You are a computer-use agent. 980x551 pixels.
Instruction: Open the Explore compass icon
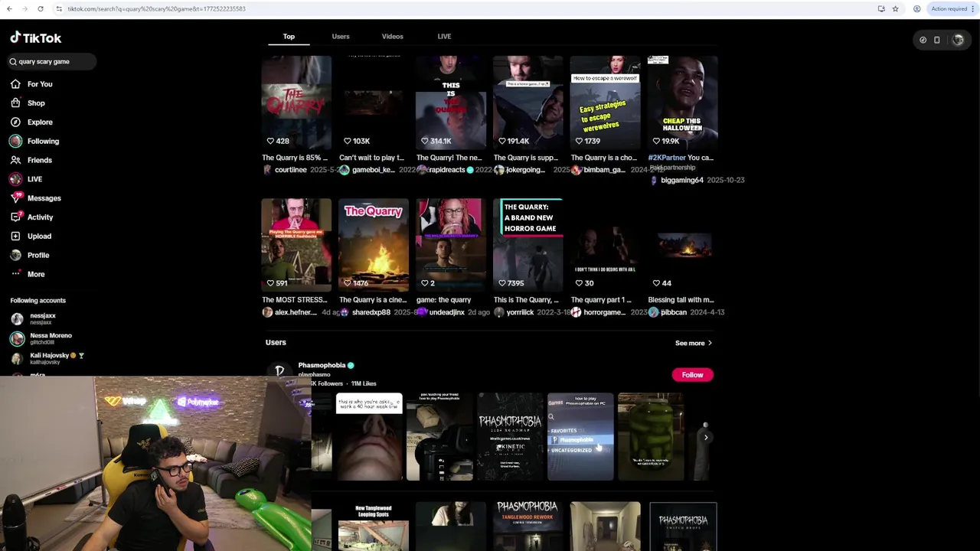(x=15, y=122)
